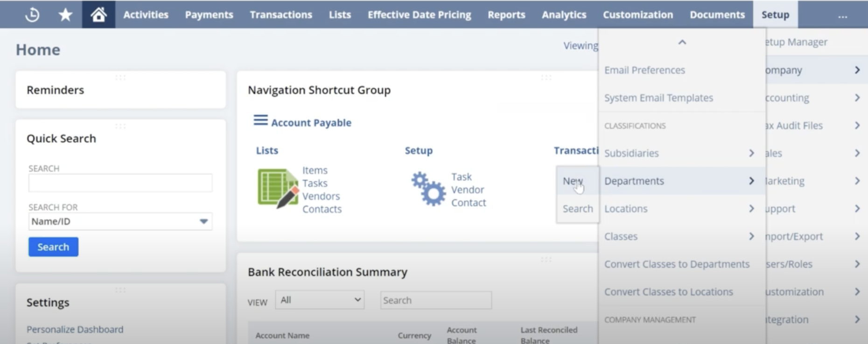The height and width of the screenshot is (344, 868).
Task: Open the recent records clock icon
Action: tap(31, 14)
